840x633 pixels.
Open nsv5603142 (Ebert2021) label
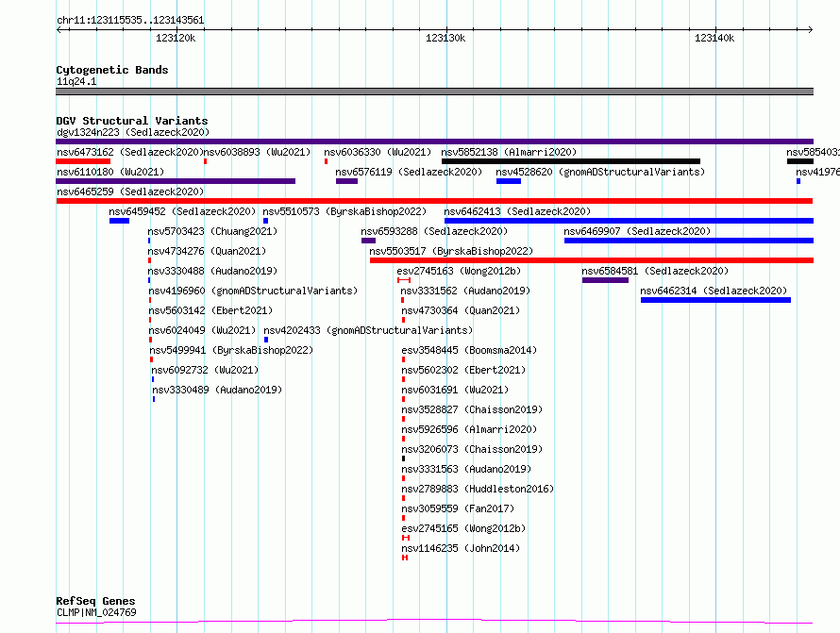point(210,310)
